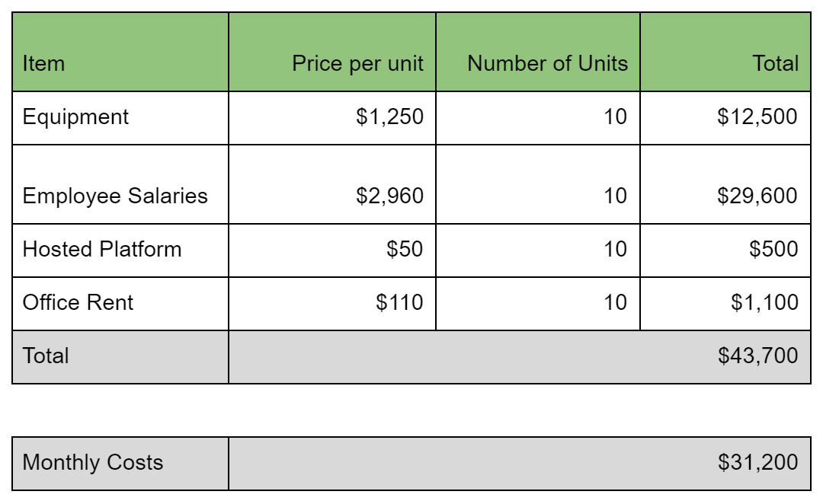Select the Office Rent cell
The height and width of the screenshot is (504, 823).
[120, 304]
